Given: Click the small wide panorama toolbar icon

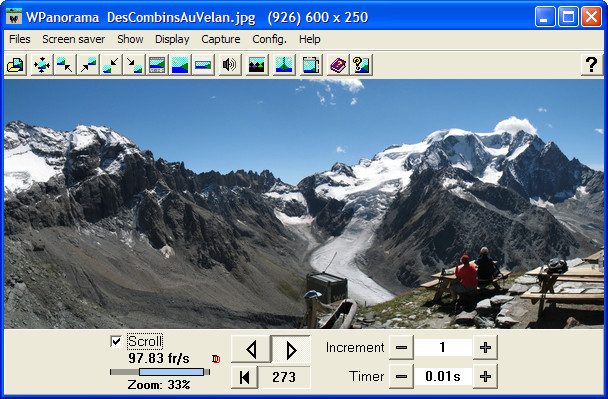Looking at the screenshot, I should point(203,65).
